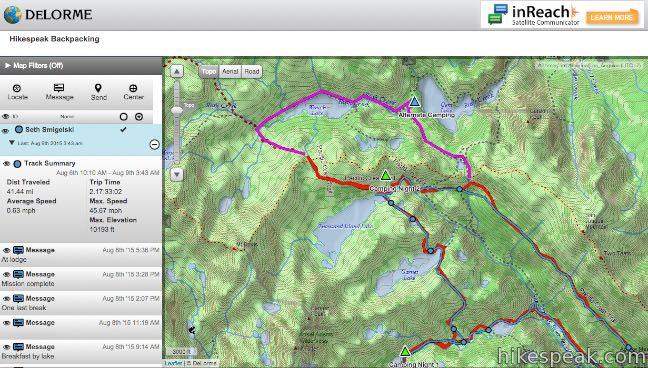This screenshot has height=368, width=648.
Task: Click the map zoom slider handle
Action: click(x=177, y=110)
